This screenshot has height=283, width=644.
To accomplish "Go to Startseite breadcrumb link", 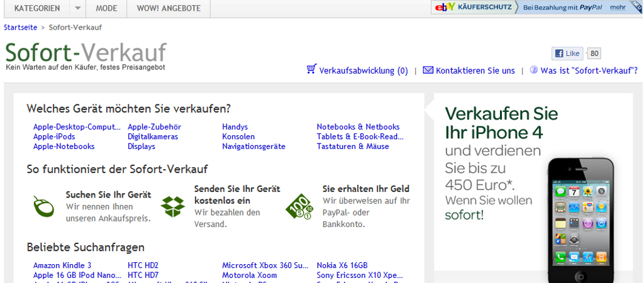I will (21, 28).
